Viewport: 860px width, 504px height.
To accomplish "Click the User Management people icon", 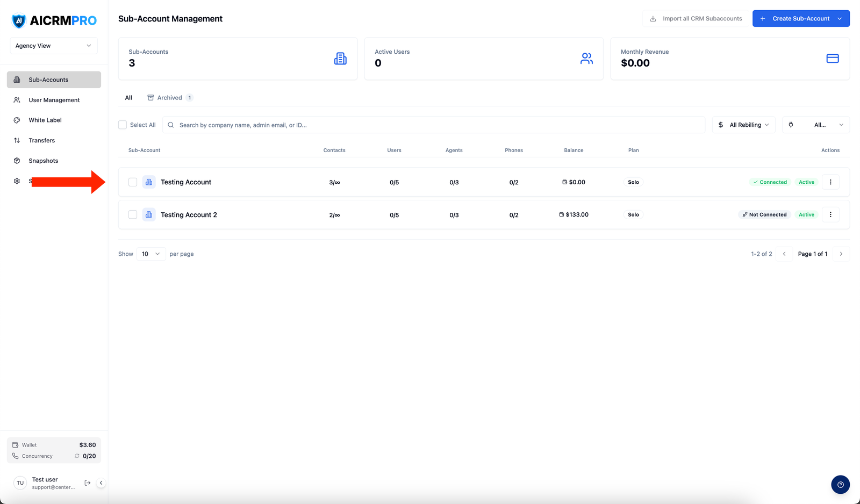I will pyautogui.click(x=17, y=100).
